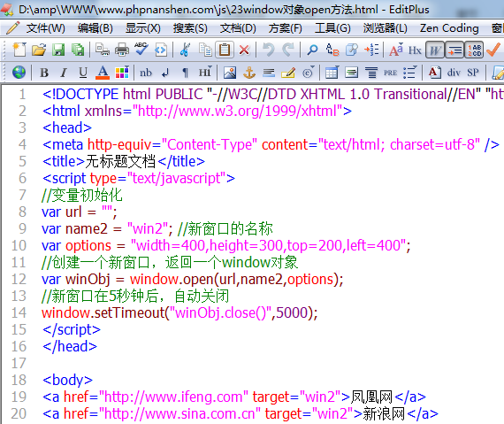Create a new file with the New icon
Image resolution: width=504 pixels, height=424 pixels.
(x=19, y=50)
